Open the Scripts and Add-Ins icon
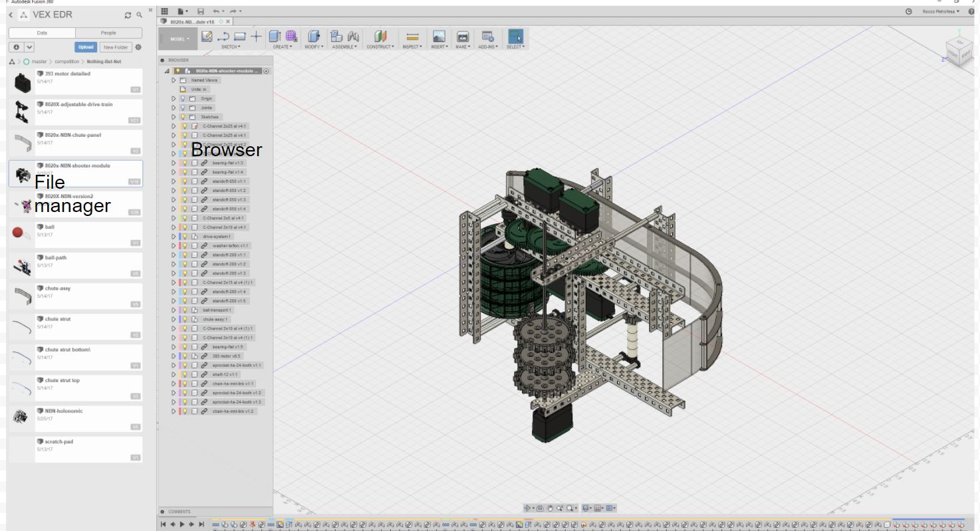 (487, 37)
